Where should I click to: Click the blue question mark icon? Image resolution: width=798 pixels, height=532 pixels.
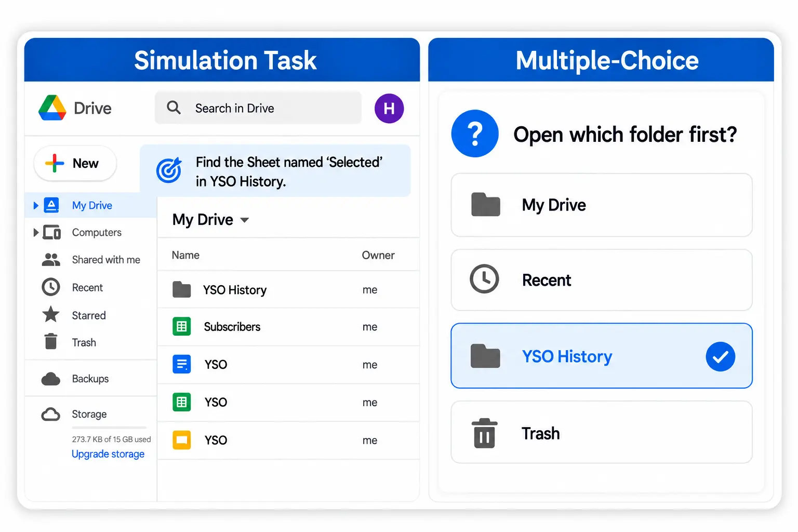pyautogui.click(x=475, y=134)
